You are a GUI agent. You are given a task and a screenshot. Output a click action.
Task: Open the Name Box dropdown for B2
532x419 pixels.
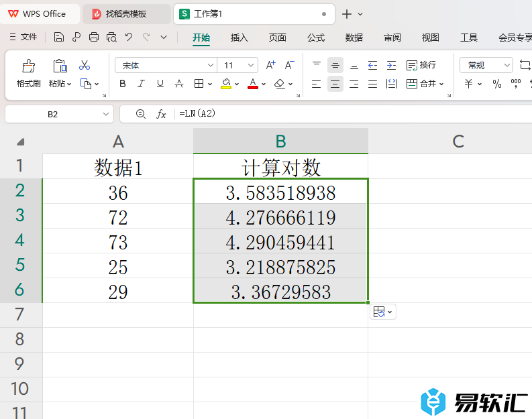tap(106, 114)
